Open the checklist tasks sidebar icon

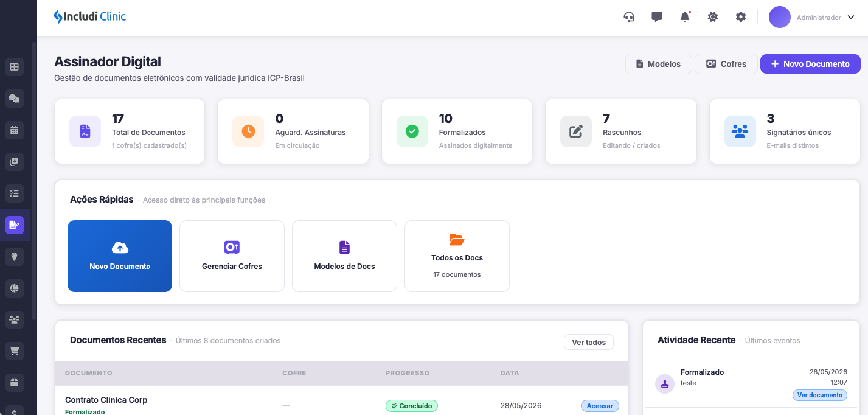pos(15,194)
